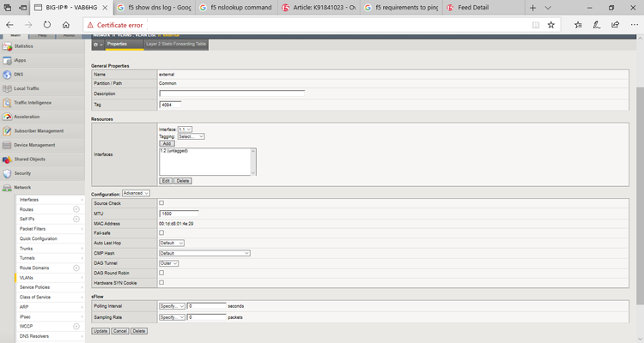Click the Security shield icon
644x343 pixels.
7,173
